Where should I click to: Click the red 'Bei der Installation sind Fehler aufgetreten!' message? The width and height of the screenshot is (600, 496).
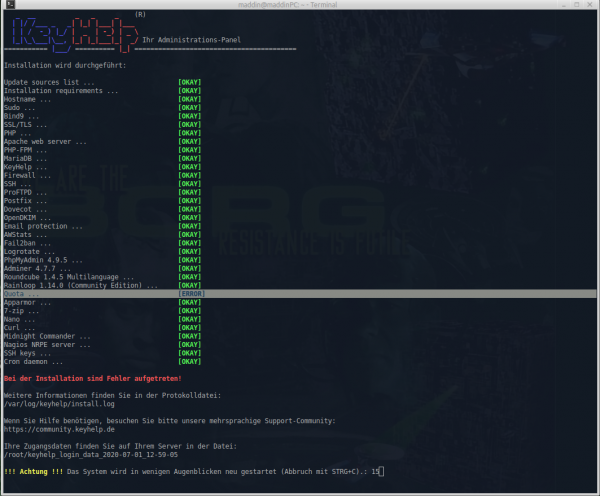click(93, 378)
